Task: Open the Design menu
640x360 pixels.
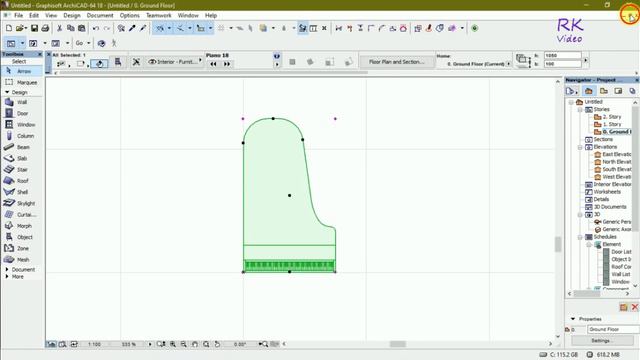Action: coord(72,16)
